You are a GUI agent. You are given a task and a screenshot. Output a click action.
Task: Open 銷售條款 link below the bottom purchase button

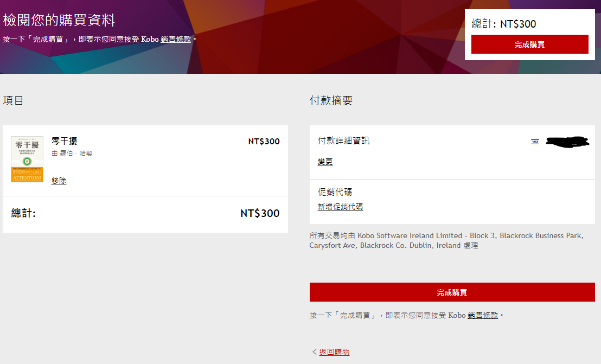483,315
